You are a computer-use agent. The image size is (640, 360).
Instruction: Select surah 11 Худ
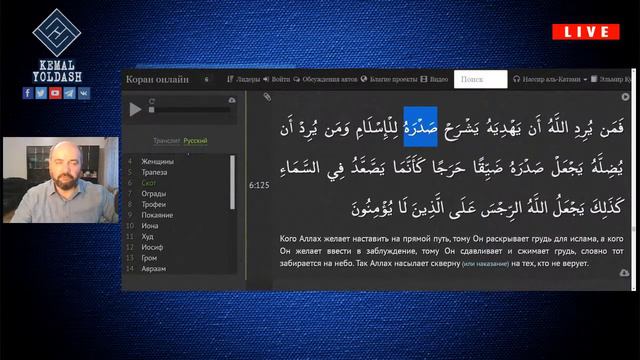click(147, 236)
